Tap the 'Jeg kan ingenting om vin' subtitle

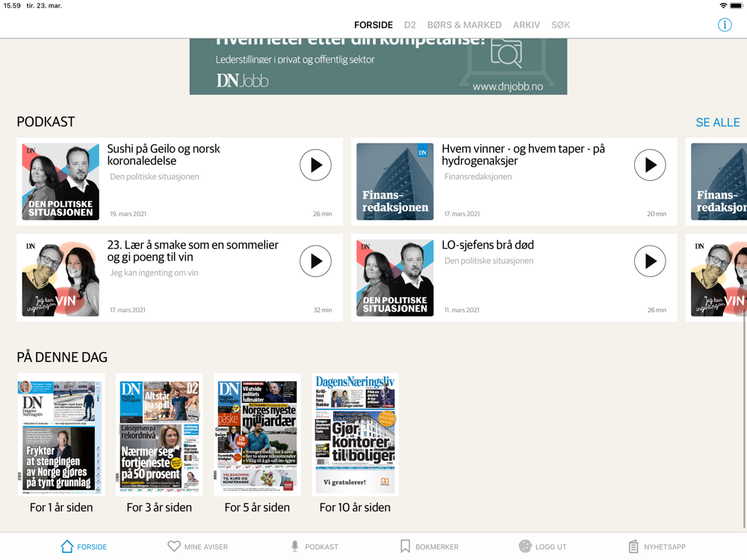click(x=155, y=273)
